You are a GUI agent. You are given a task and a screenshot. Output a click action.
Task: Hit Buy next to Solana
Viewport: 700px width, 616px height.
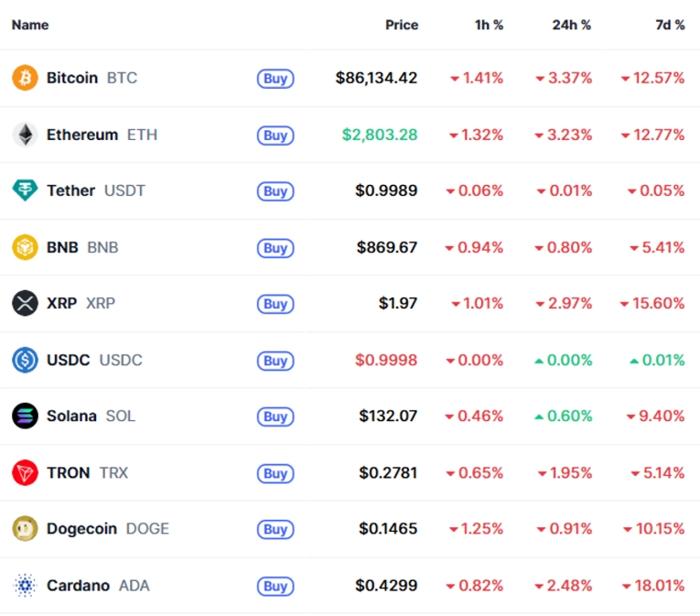click(x=275, y=416)
